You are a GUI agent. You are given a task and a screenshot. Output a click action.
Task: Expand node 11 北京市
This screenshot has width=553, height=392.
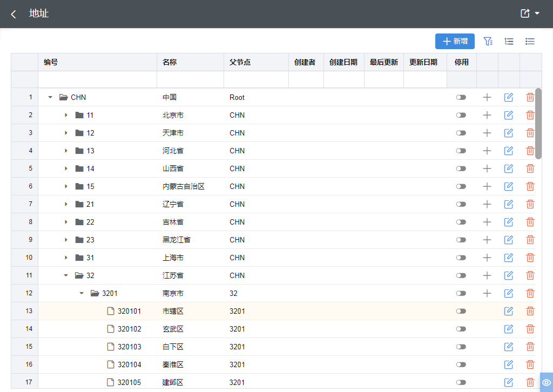pyautogui.click(x=66, y=115)
